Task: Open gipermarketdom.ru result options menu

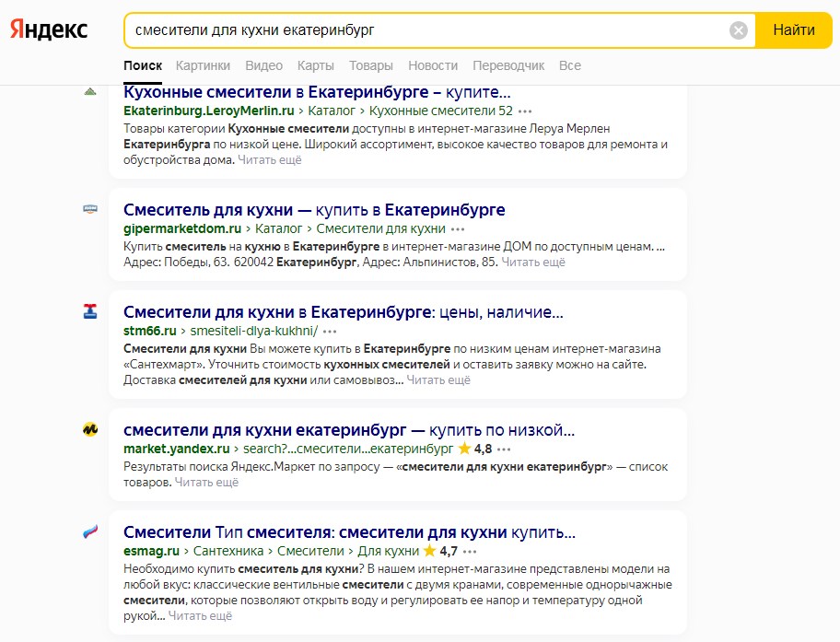Action: click(458, 229)
